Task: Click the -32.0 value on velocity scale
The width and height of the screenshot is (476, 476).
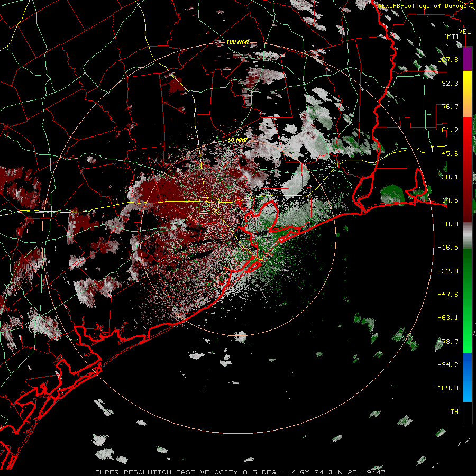Action: (x=448, y=271)
